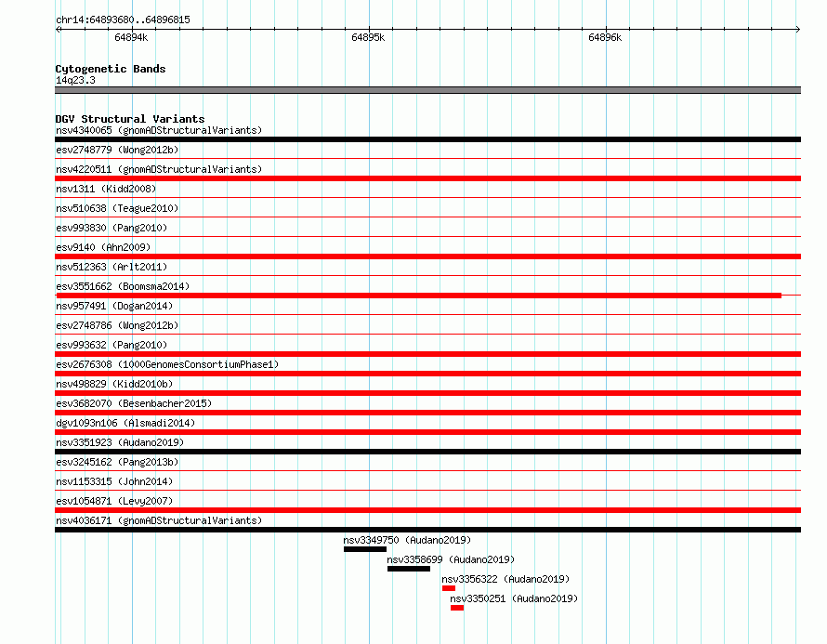This screenshot has height=644, width=827.
Task: Click nsv3350251 (Audano2019) label
Action: (x=514, y=598)
